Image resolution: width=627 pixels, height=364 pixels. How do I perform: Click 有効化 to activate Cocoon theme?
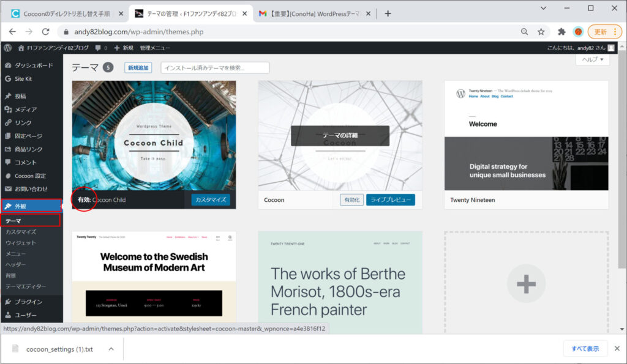click(x=351, y=199)
